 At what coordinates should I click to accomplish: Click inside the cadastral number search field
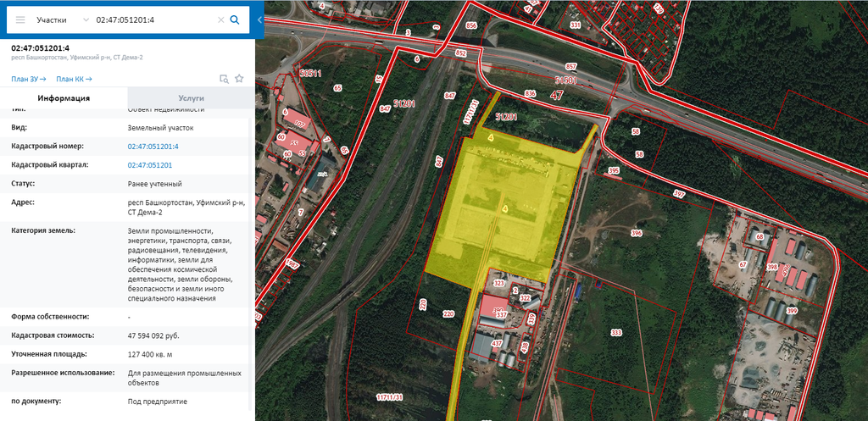[153, 19]
